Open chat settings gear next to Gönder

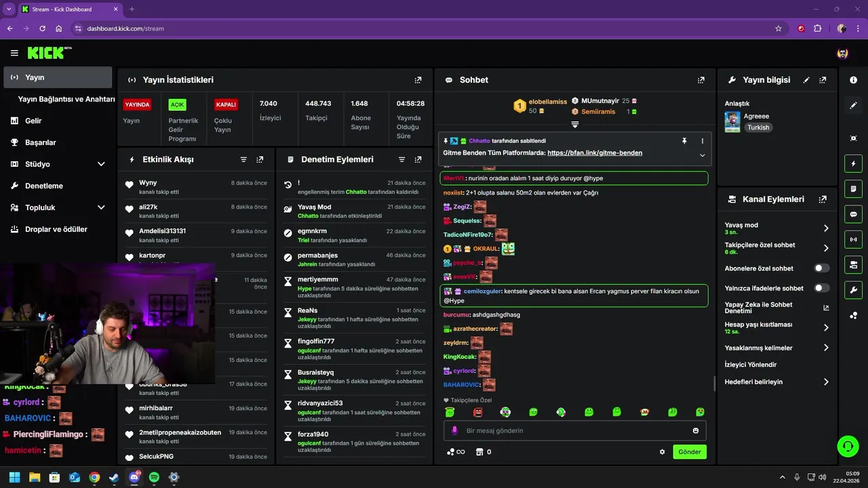(662, 452)
